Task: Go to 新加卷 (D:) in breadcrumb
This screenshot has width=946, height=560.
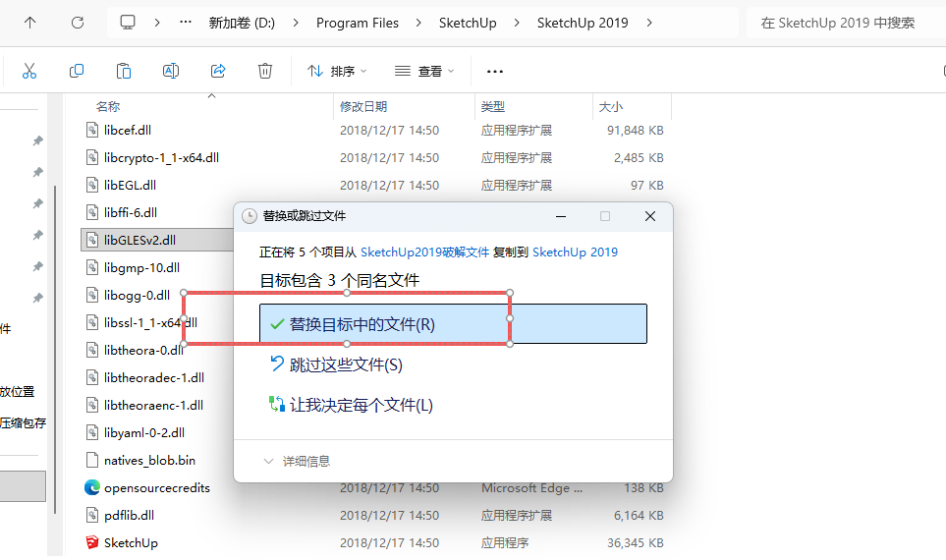Action: pos(242,23)
